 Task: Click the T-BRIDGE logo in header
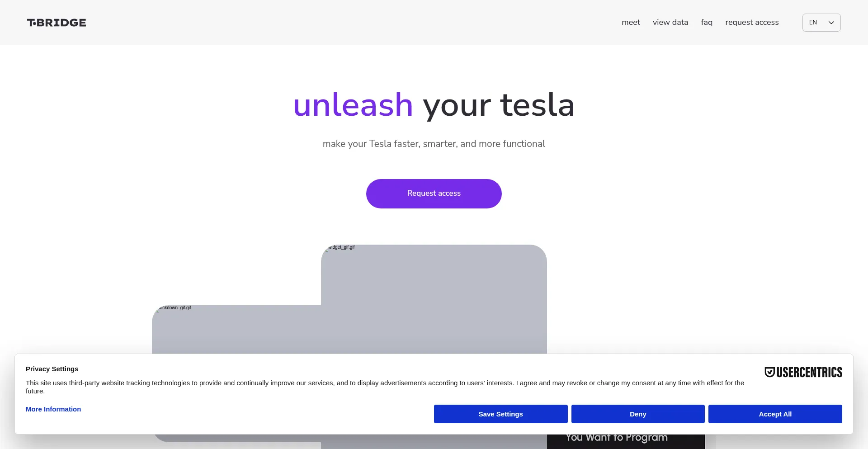pos(57,23)
